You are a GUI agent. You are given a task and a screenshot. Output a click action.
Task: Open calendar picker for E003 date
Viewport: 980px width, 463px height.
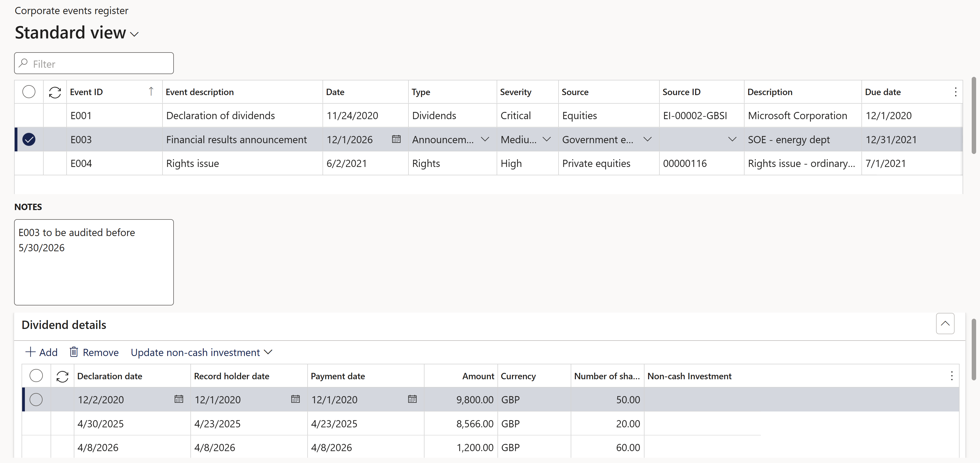click(x=396, y=139)
